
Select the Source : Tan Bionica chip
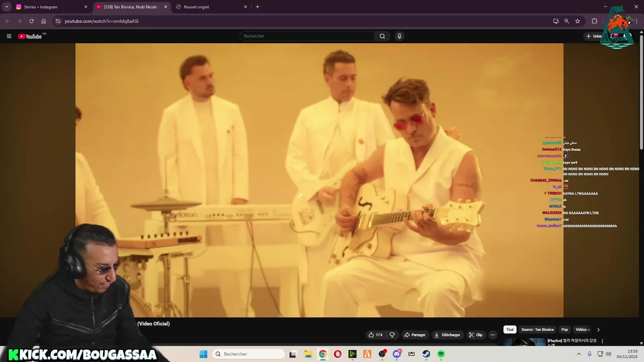tap(537, 330)
